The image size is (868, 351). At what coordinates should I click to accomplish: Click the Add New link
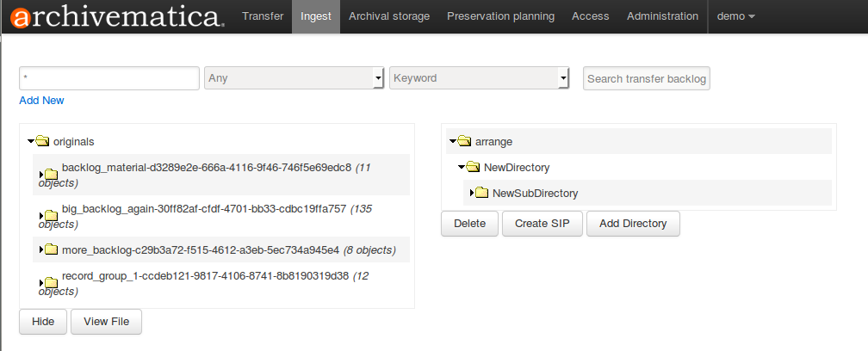click(x=41, y=101)
